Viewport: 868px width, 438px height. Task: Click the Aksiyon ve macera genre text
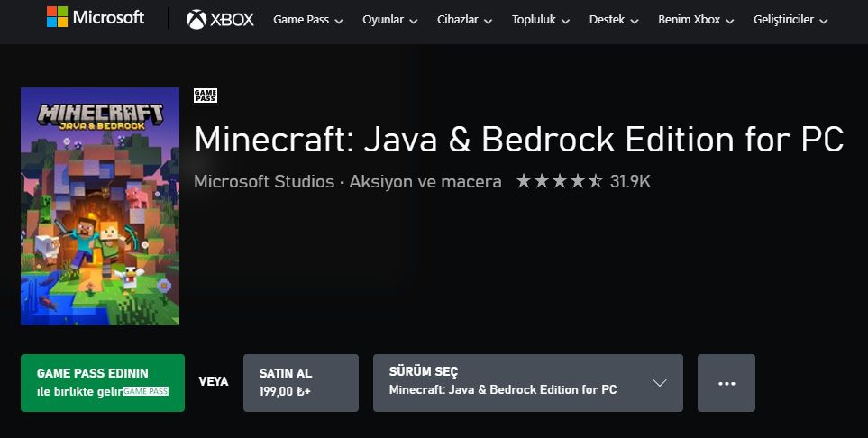(425, 182)
